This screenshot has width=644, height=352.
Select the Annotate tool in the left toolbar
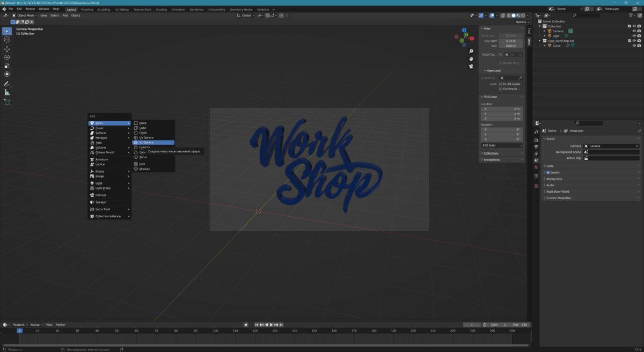(x=7, y=84)
